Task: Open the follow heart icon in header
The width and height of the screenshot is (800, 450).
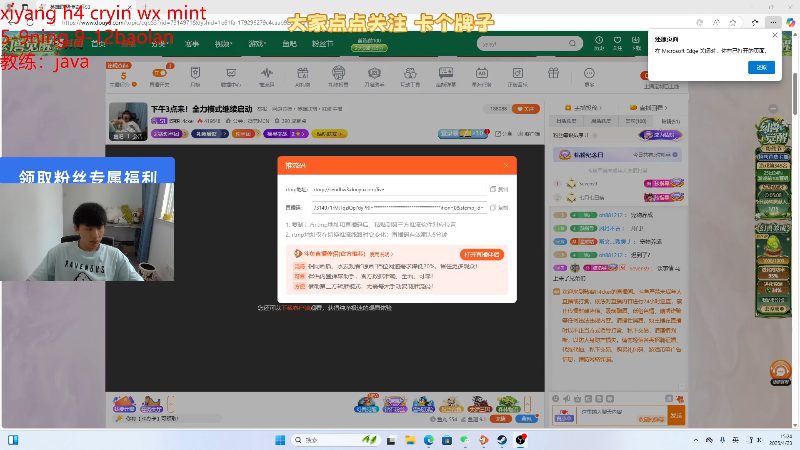Action: click(617, 42)
